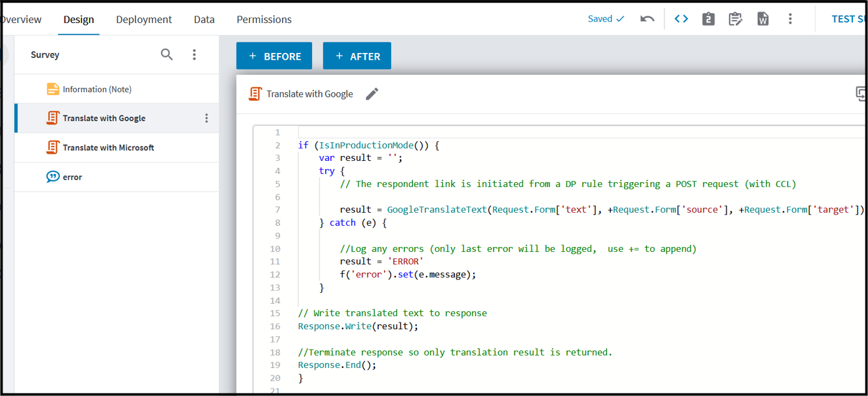Click script icon beside editor title

click(254, 94)
